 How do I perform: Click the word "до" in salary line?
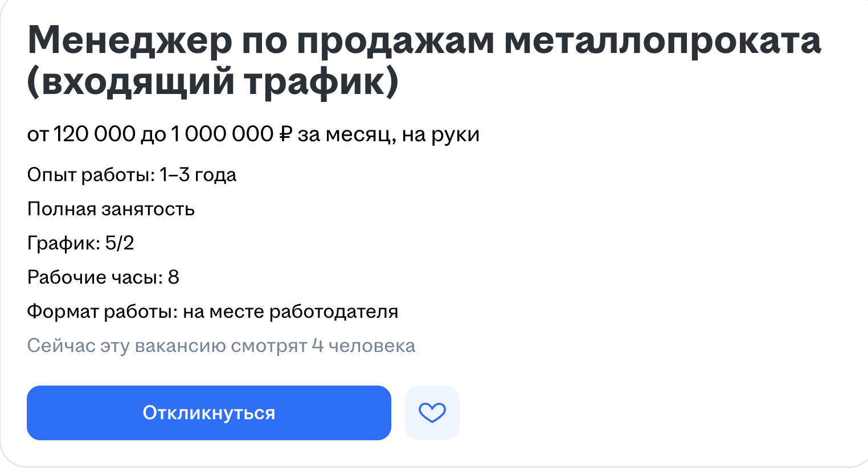pyautogui.click(x=153, y=134)
